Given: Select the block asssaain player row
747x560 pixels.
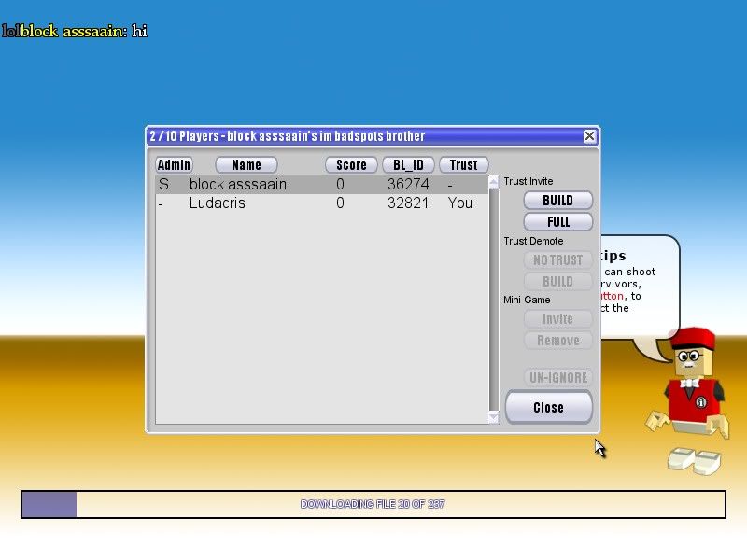Looking at the screenshot, I should [317, 185].
